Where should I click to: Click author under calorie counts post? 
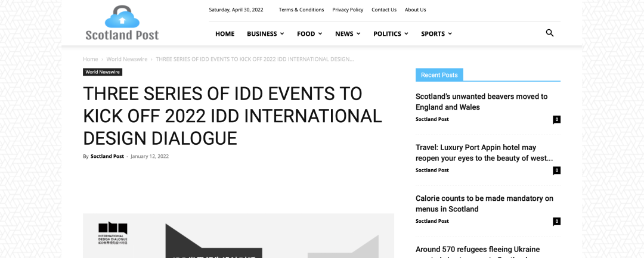pyautogui.click(x=432, y=221)
